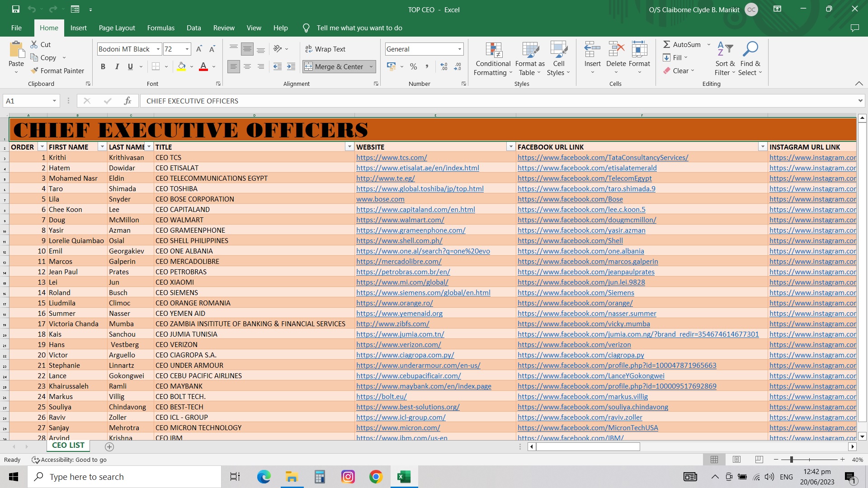Image resolution: width=868 pixels, height=488 pixels.
Task: Open the https://www.walmart.com/ link
Action: pyautogui.click(x=400, y=220)
